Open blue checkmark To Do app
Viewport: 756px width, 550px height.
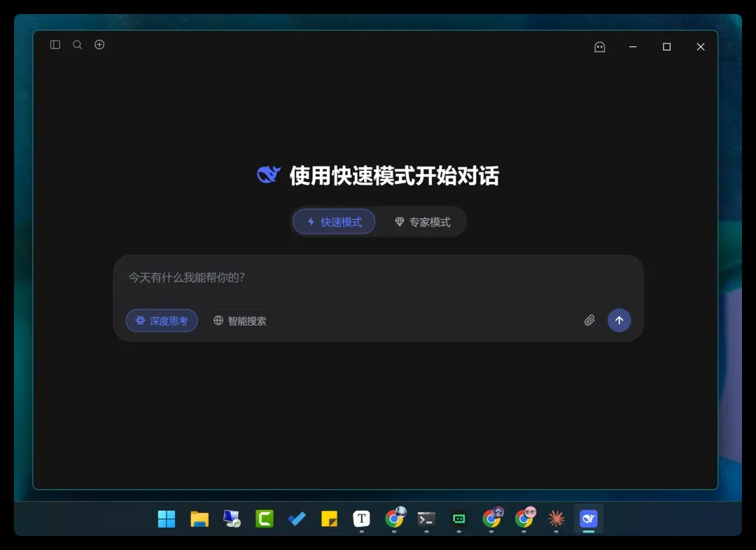[x=297, y=519]
